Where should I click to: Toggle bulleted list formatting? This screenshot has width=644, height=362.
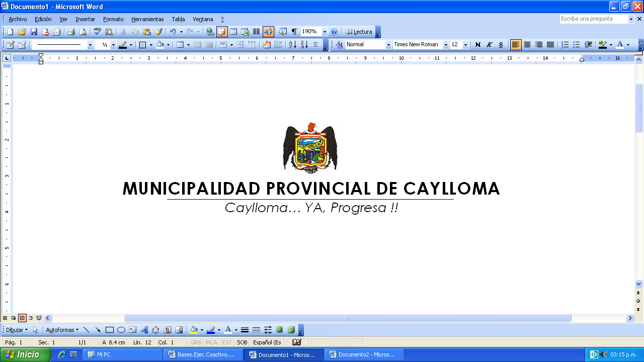click(x=577, y=45)
